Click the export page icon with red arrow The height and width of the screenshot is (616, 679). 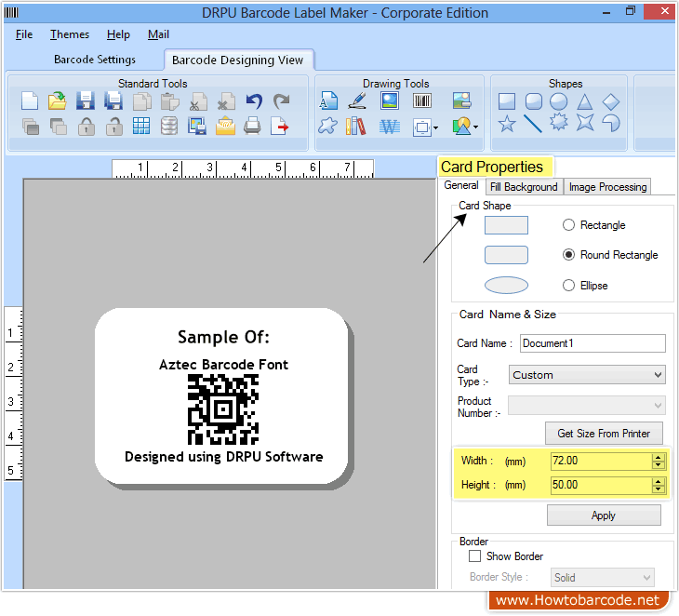280,127
